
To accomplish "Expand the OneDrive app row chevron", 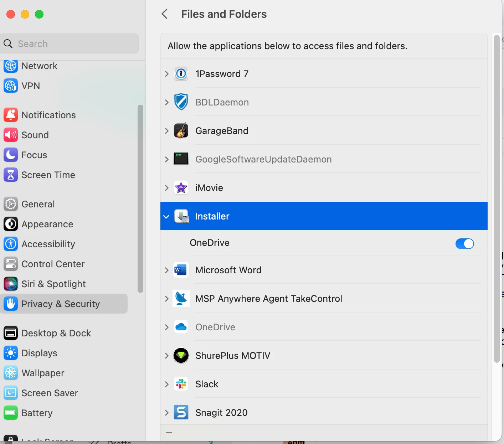I will (166, 327).
